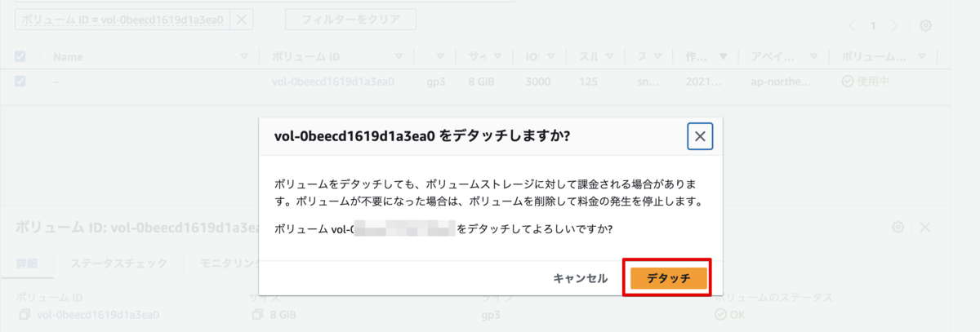Image resolution: width=980 pixels, height=332 pixels.
Task: Close the details panel X icon
Action: [x=925, y=228]
